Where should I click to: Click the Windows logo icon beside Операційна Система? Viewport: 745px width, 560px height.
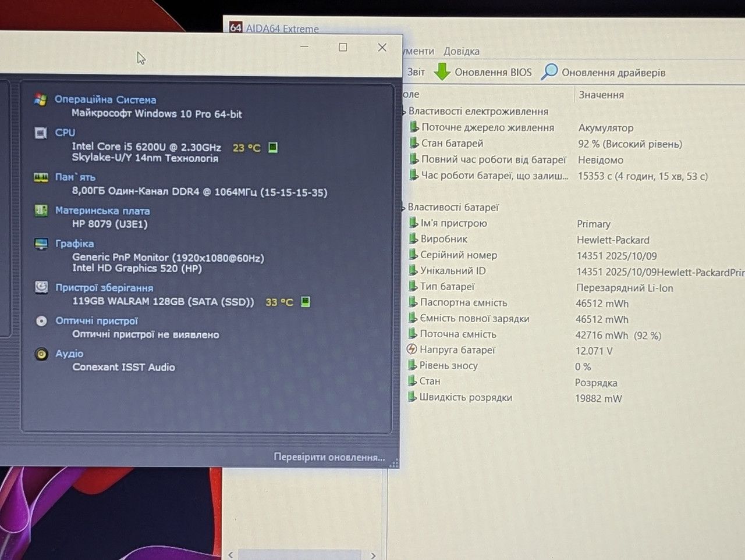40,99
